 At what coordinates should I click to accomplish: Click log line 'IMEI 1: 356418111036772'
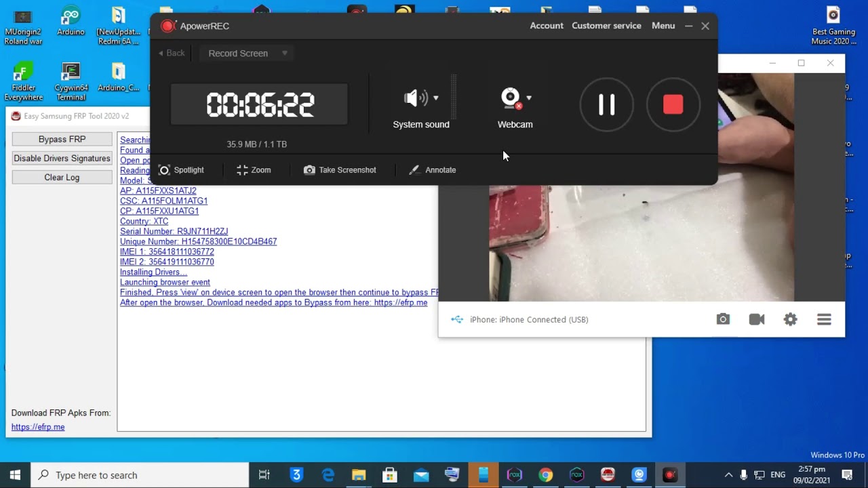point(167,251)
